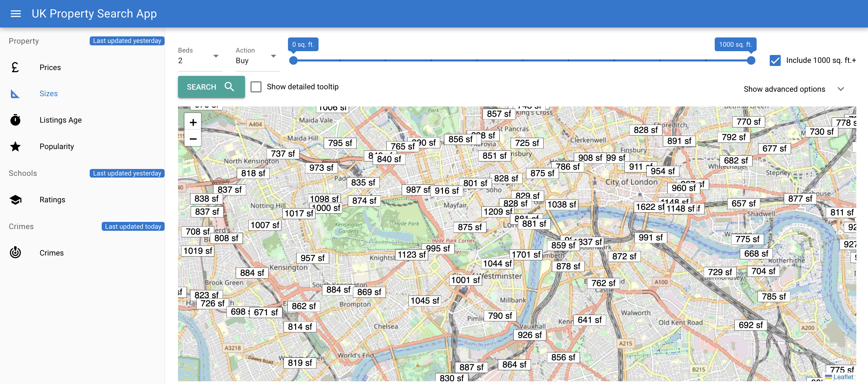Click the 677 sf map marker
Screen dimensions: 868x384
775,149
